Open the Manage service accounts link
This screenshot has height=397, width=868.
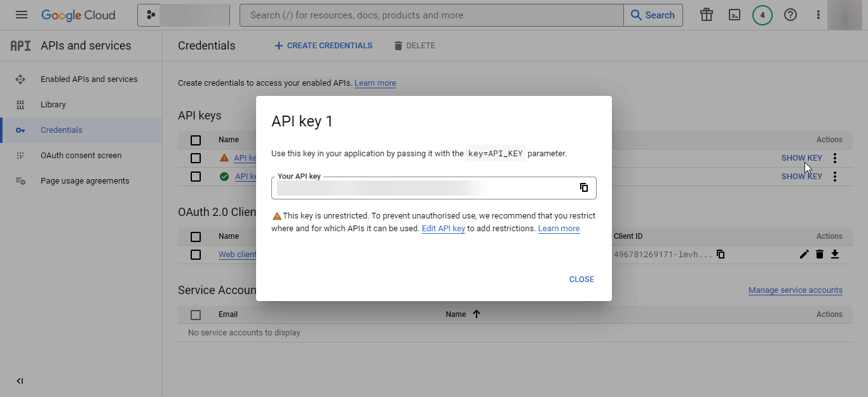click(x=795, y=290)
